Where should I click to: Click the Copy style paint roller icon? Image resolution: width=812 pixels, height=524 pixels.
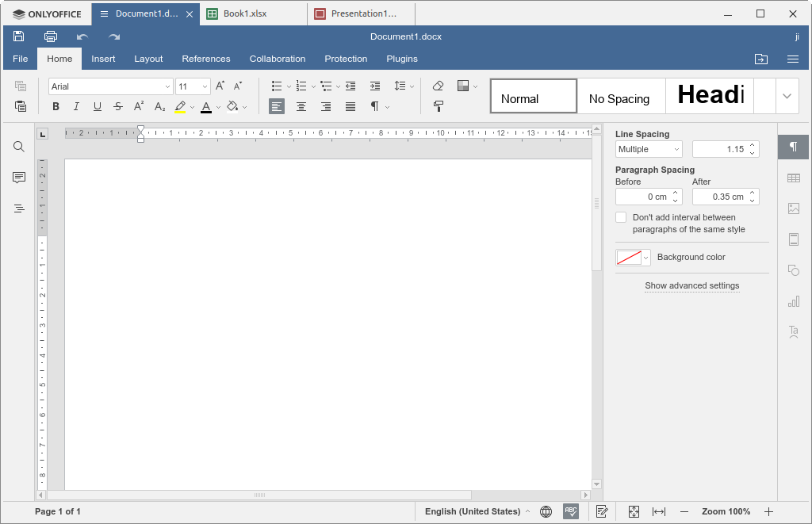[x=438, y=106]
